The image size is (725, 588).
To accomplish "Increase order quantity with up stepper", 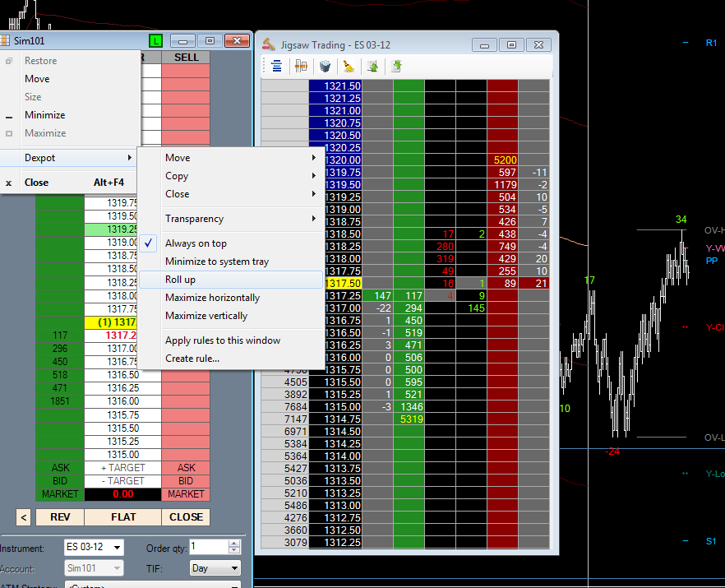I will point(234,544).
